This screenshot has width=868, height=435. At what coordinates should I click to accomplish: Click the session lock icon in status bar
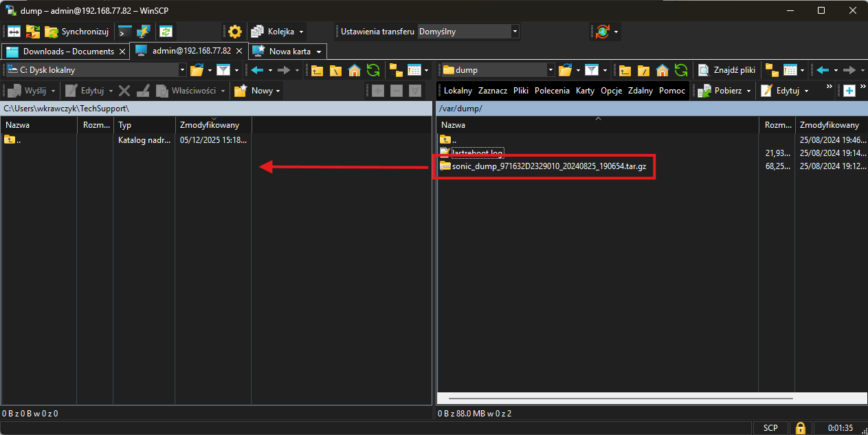(800, 427)
